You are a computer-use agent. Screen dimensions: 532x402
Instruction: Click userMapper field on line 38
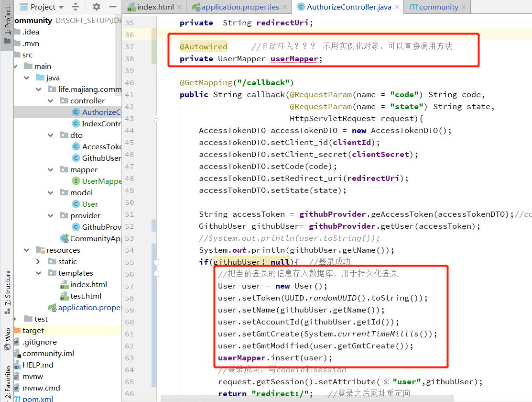(x=294, y=59)
